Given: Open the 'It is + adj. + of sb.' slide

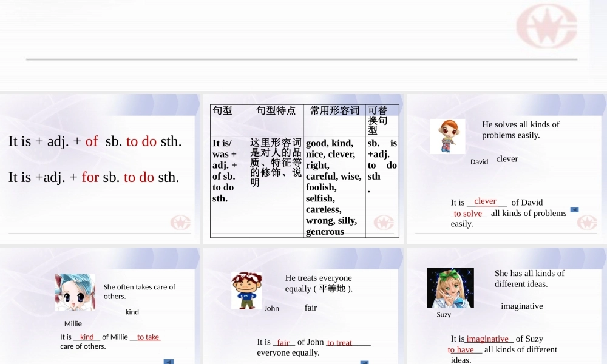Looking at the screenshot, I should (x=100, y=169).
